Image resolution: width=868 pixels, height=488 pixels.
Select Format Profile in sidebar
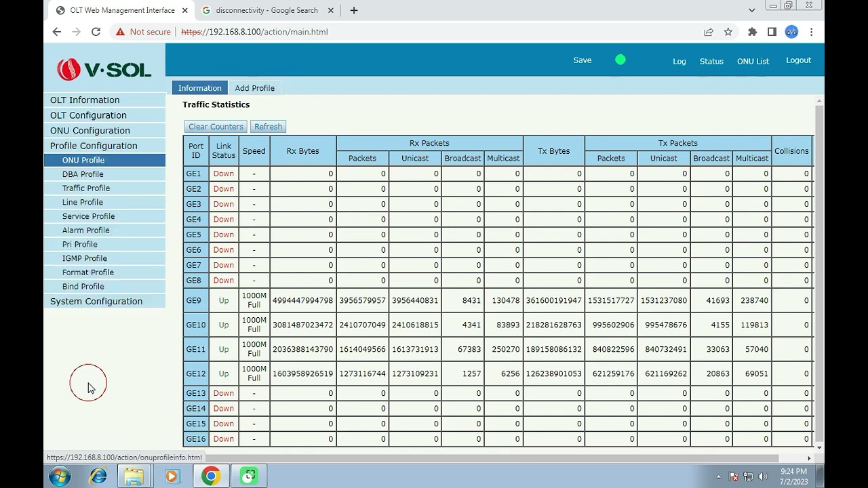click(105, 272)
